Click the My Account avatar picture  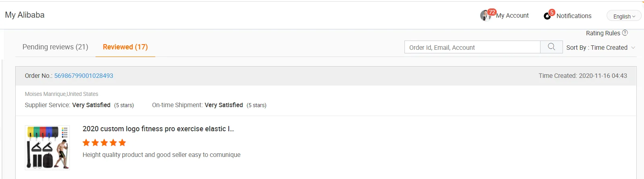(485, 16)
